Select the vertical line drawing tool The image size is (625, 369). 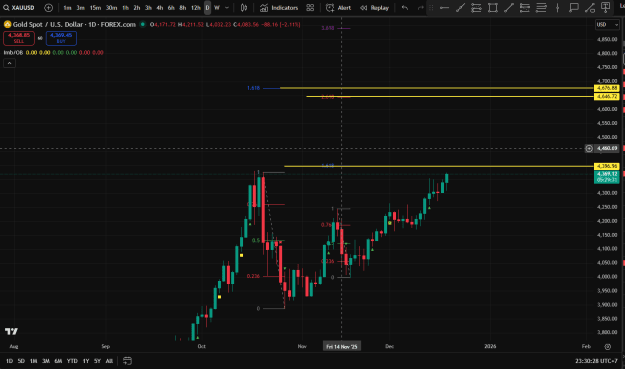557,8
